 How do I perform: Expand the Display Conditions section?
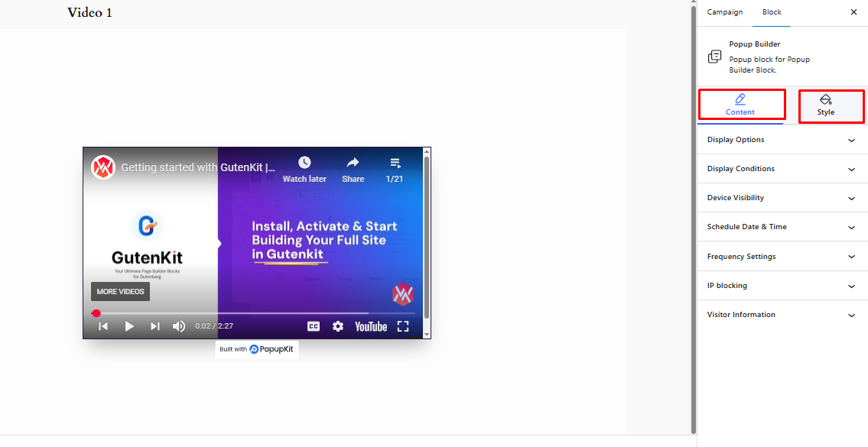point(782,169)
